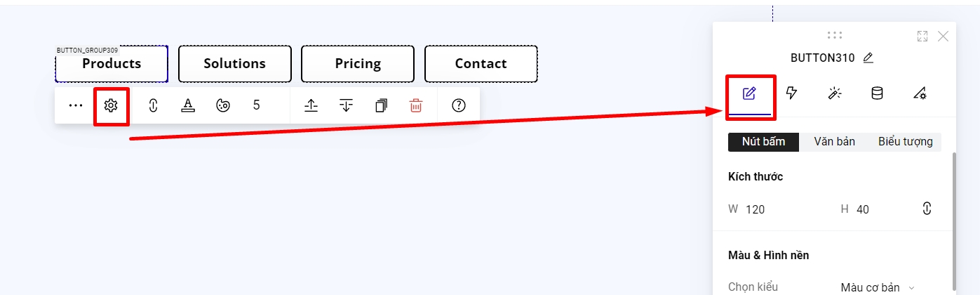Open the color palette icon
Screen dimensions: 980x295
point(223,105)
